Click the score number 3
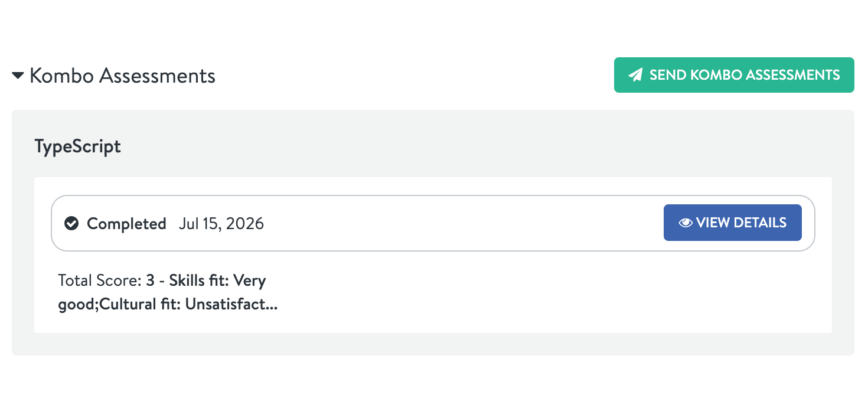 tap(151, 280)
